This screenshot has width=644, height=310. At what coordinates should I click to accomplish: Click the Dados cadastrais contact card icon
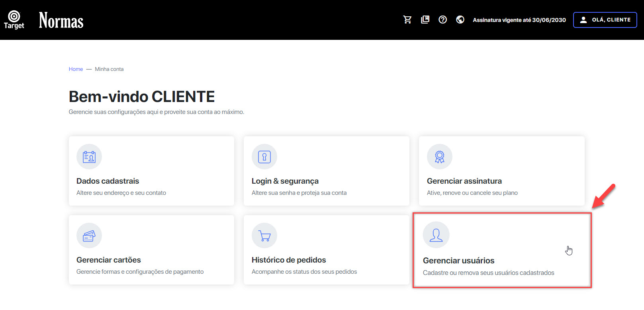pos(89,157)
